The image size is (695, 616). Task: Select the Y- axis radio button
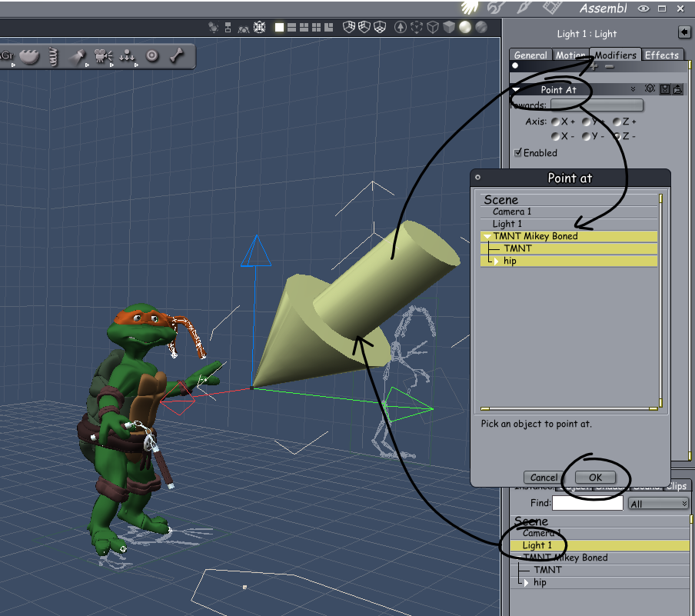pyautogui.click(x=587, y=136)
